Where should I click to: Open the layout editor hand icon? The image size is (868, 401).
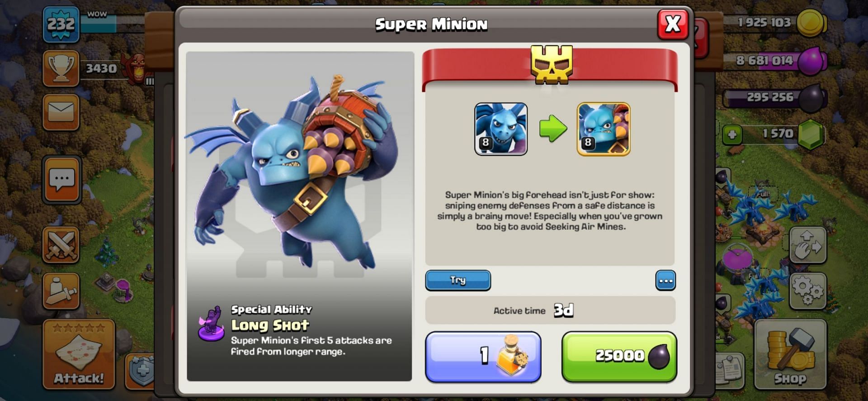click(x=808, y=245)
